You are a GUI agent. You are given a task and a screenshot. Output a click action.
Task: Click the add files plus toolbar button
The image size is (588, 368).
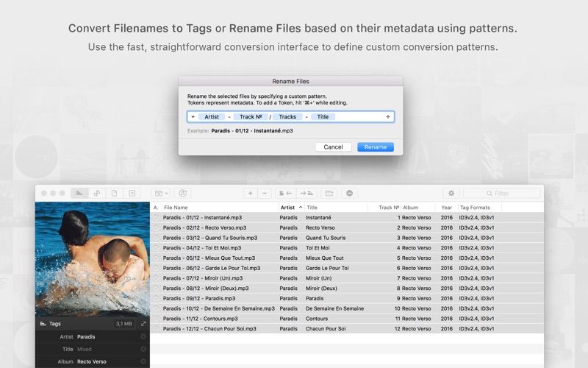(x=251, y=193)
